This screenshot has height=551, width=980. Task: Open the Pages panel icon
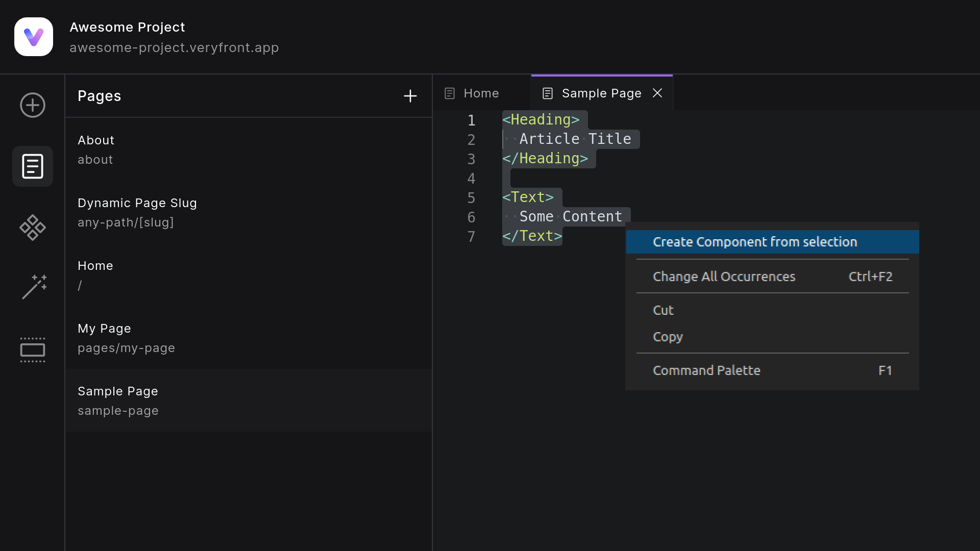(x=32, y=166)
